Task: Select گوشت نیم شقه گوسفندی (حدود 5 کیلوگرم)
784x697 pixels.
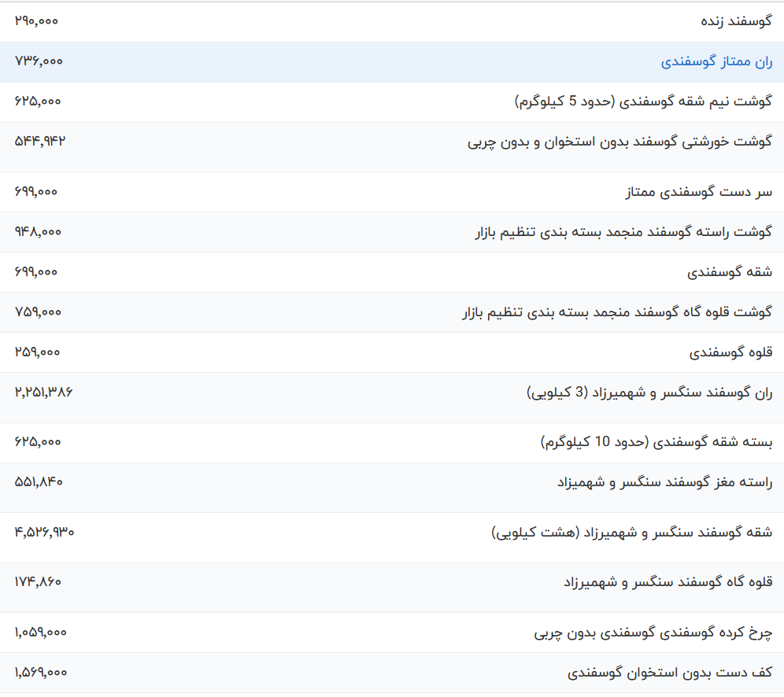Action: (x=644, y=101)
